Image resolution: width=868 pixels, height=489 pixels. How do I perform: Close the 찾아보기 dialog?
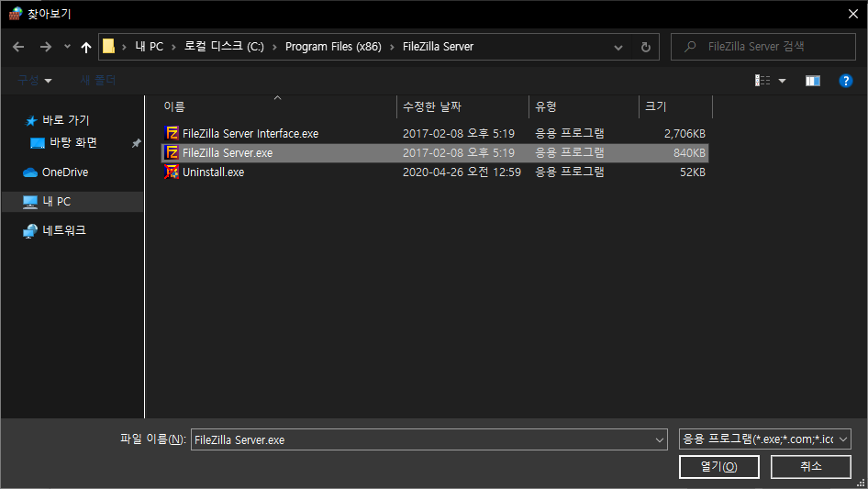[853, 14]
